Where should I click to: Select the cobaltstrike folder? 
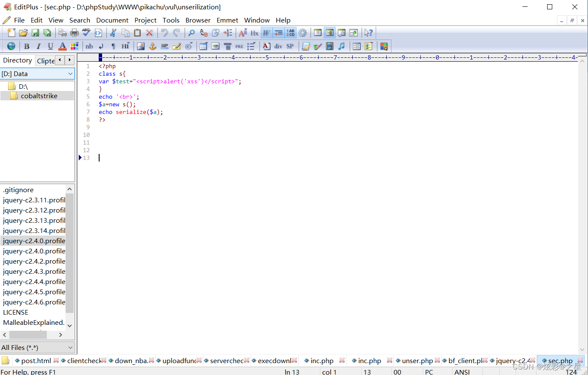click(39, 96)
